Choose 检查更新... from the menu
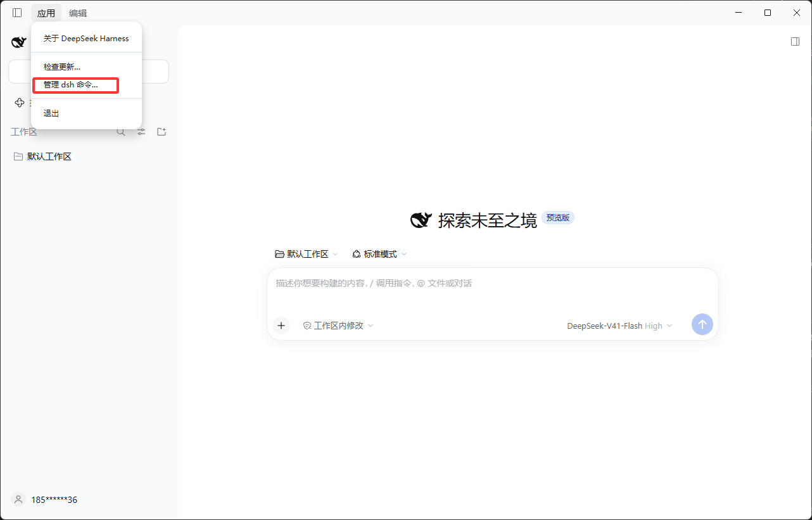The height and width of the screenshot is (520, 812). point(86,67)
